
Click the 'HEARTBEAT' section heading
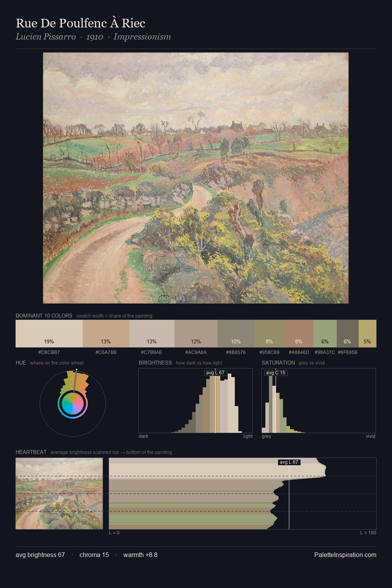tap(31, 452)
